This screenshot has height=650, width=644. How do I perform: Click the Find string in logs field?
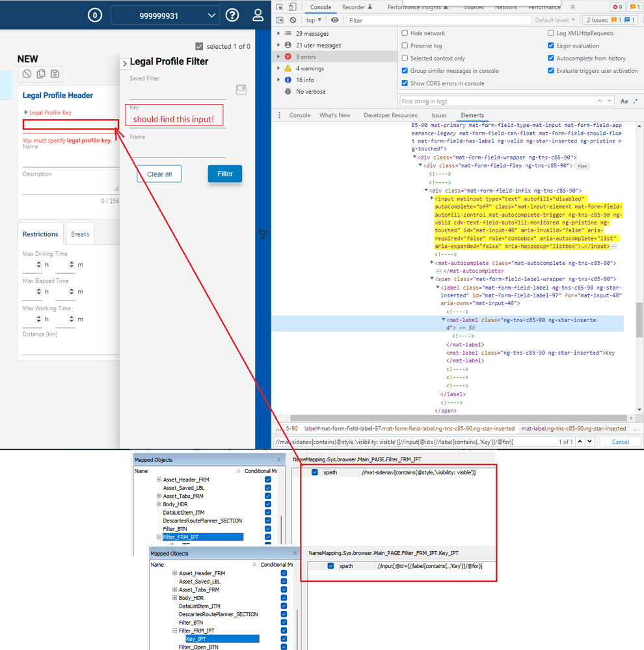[497, 101]
